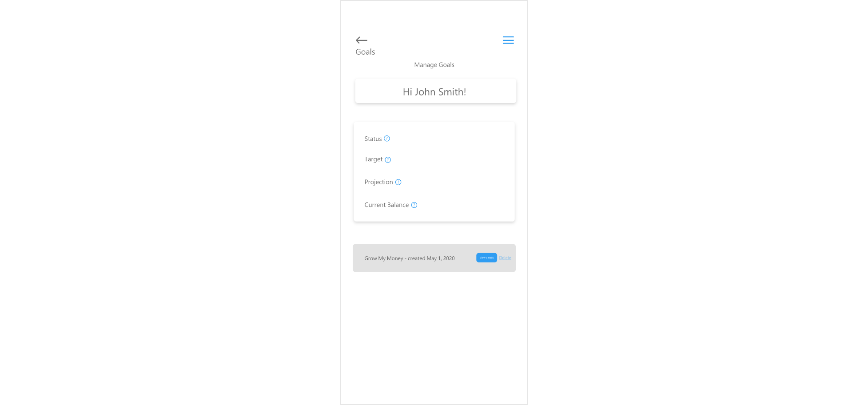868x405 pixels.
Task: Select Grow My Money goal text
Action: coord(384,258)
